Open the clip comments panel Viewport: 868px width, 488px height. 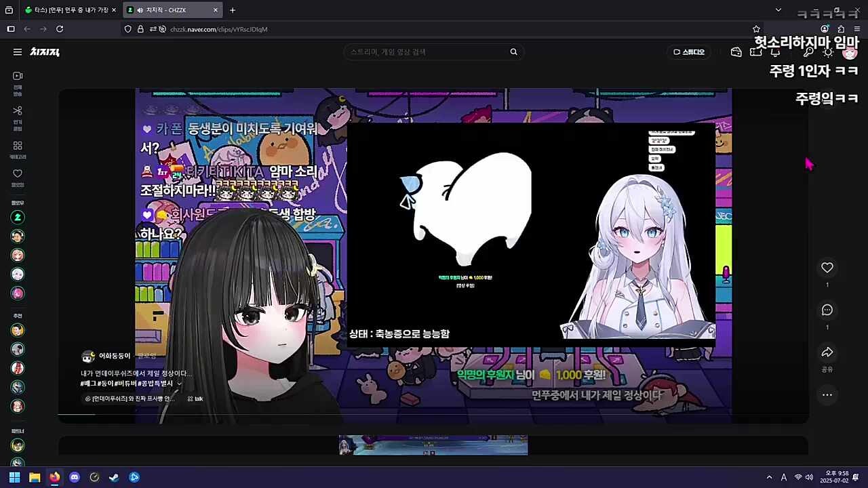[x=827, y=310]
